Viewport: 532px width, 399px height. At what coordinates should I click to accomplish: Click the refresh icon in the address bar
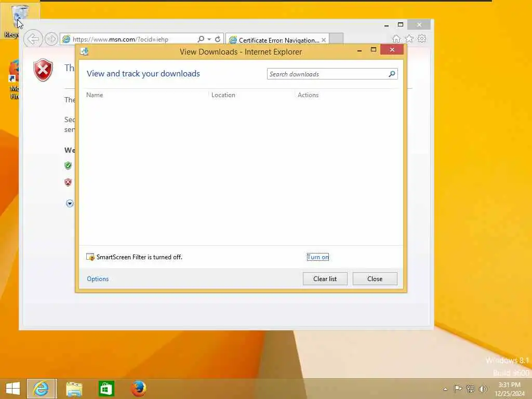click(x=218, y=39)
